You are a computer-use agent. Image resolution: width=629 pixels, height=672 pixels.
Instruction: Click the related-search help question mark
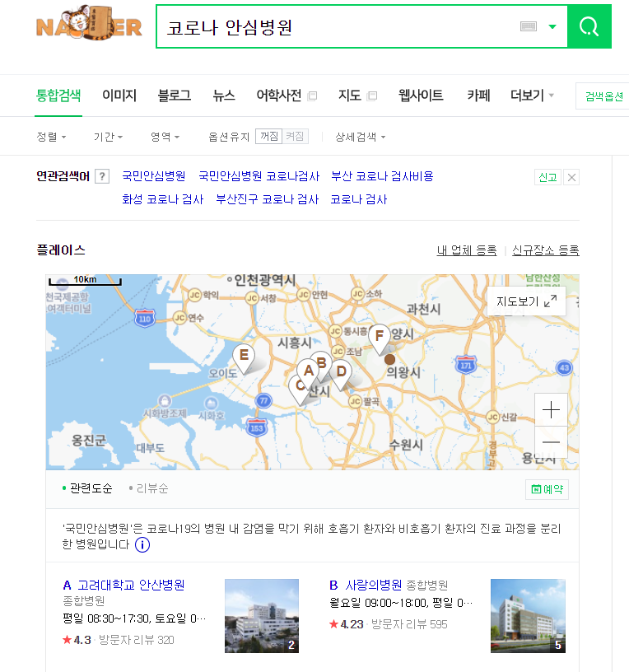coord(102,176)
